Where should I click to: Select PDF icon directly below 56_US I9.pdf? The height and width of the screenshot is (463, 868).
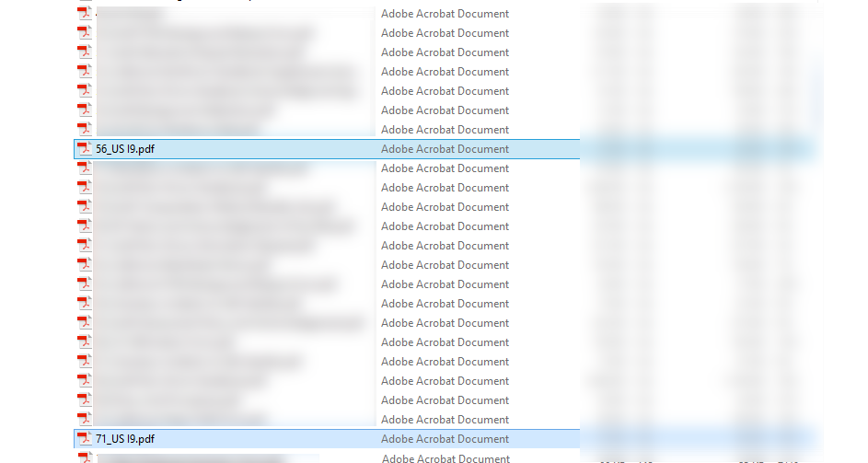(x=84, y=168)
